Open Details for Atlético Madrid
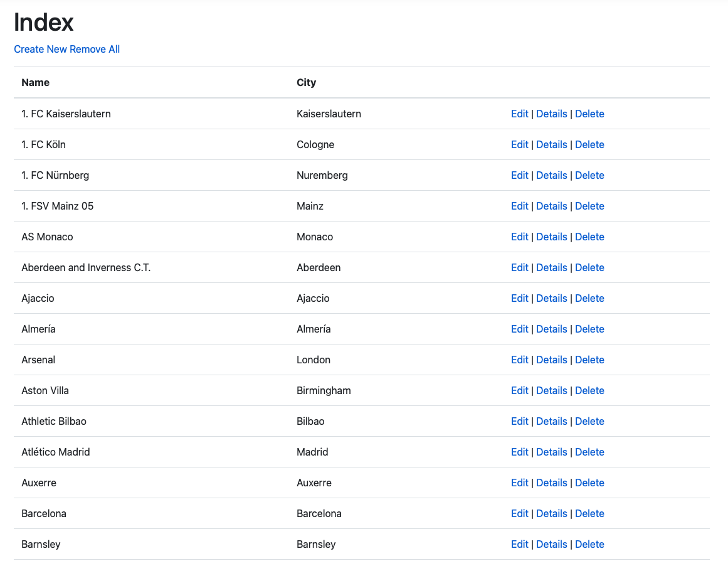The height and width of the screenshot is (566, 728). point(552,452)
